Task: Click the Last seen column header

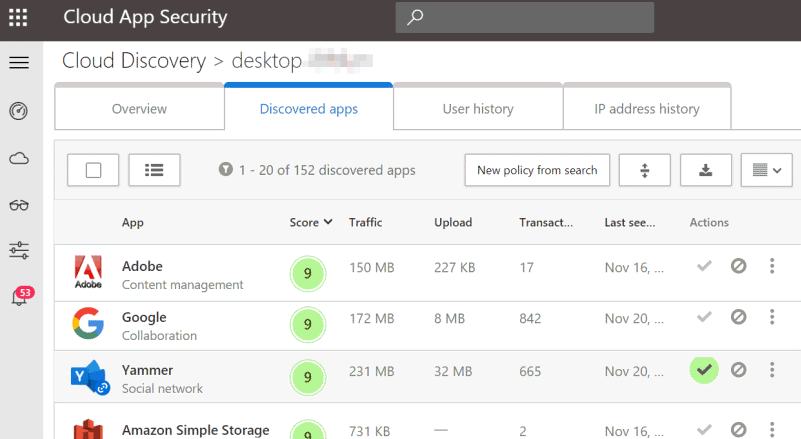Action: (629, 222)
